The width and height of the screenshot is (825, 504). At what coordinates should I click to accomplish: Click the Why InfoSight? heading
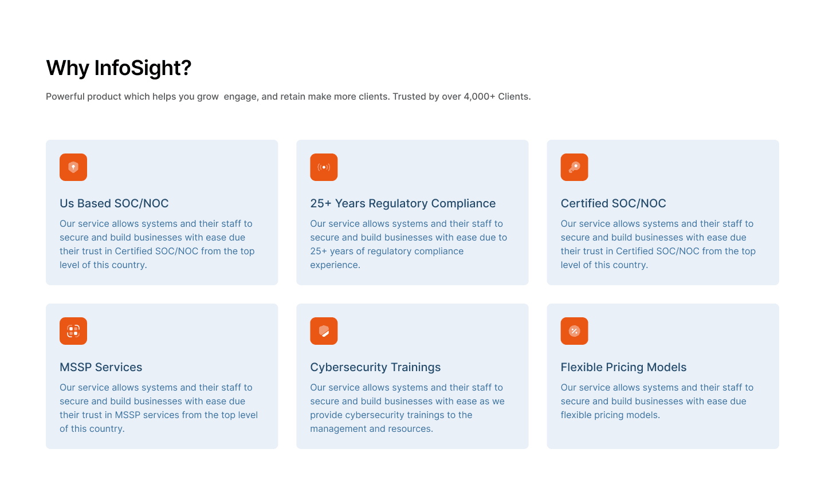(x=119, y=68)
